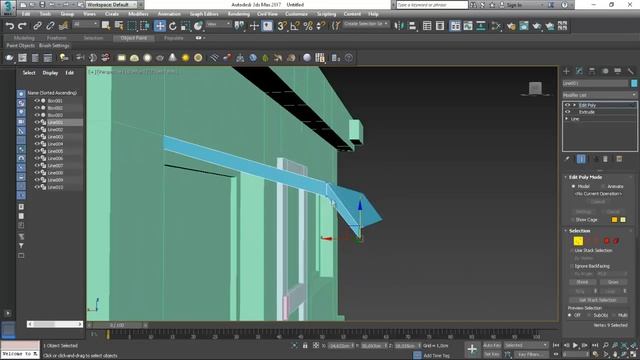Expand the Edit Poly modifier sub-objects
This screenshot has width=640, height=360.
pyautogui.click(x=574, y=105)
